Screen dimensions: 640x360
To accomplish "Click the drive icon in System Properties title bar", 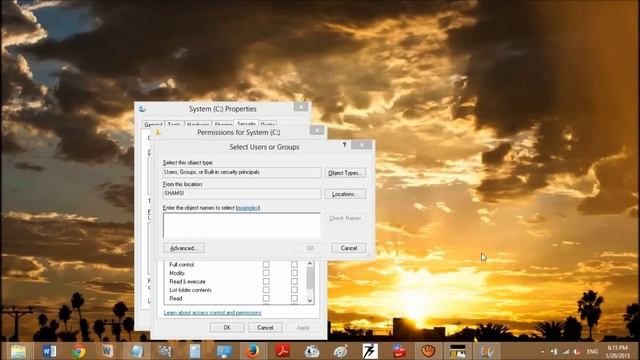I will pos(142,109).
